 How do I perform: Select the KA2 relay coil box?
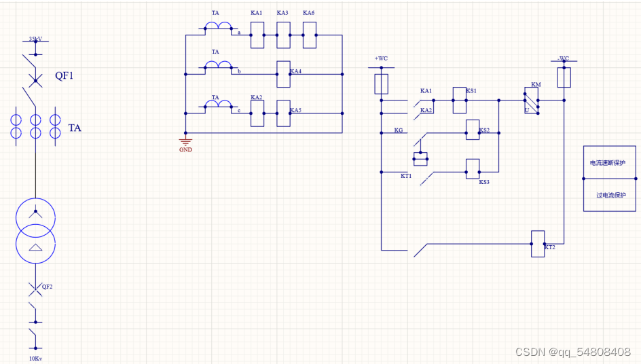[257, 113]
